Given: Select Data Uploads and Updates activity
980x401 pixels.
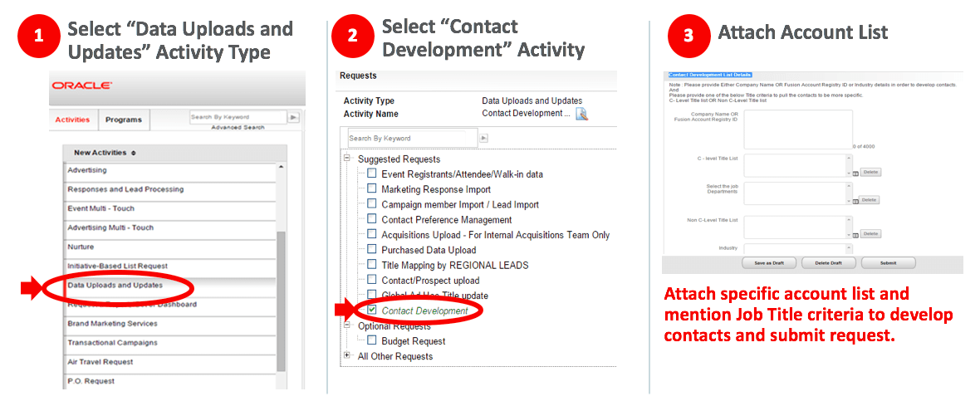Looking at the screenshot, I should point(115,285).
